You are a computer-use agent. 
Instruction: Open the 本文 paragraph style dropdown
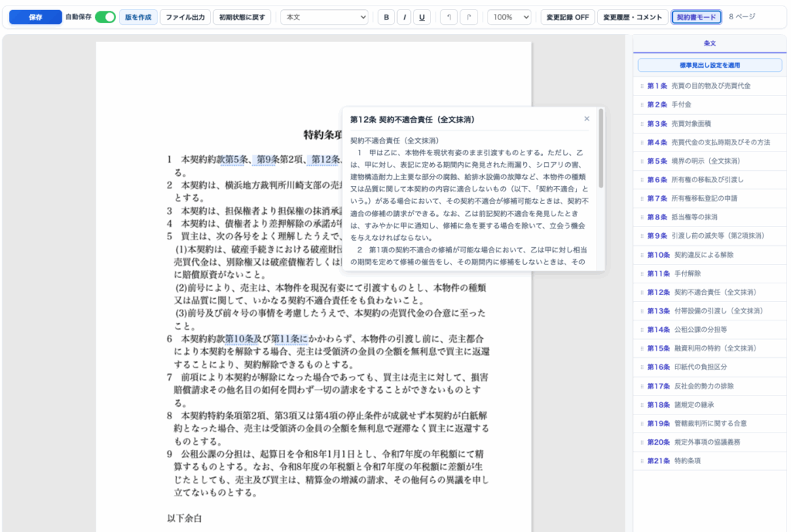point(326,17)
